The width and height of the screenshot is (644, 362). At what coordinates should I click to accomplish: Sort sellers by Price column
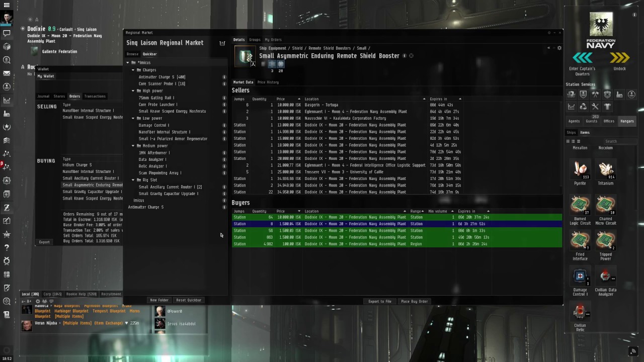(x=288, y=99)
